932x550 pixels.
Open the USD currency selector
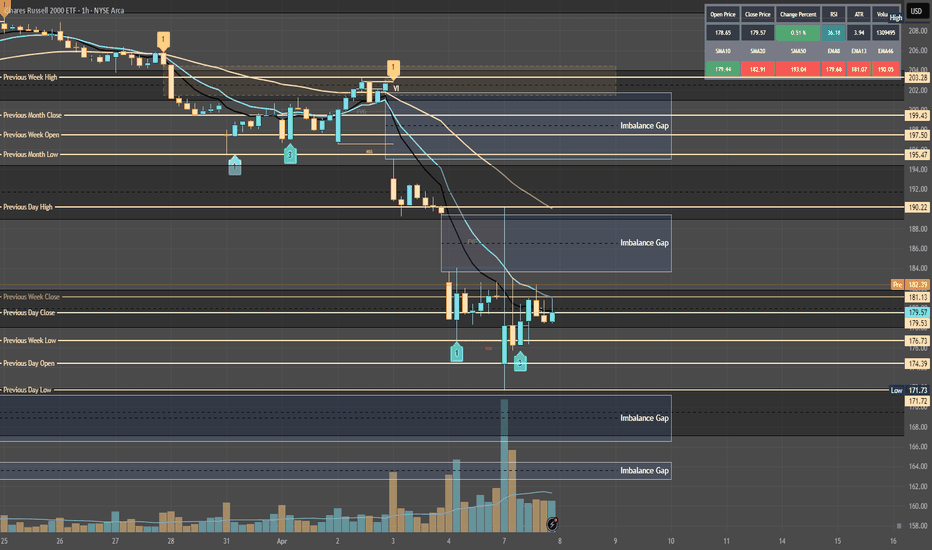tap(916, 11)
